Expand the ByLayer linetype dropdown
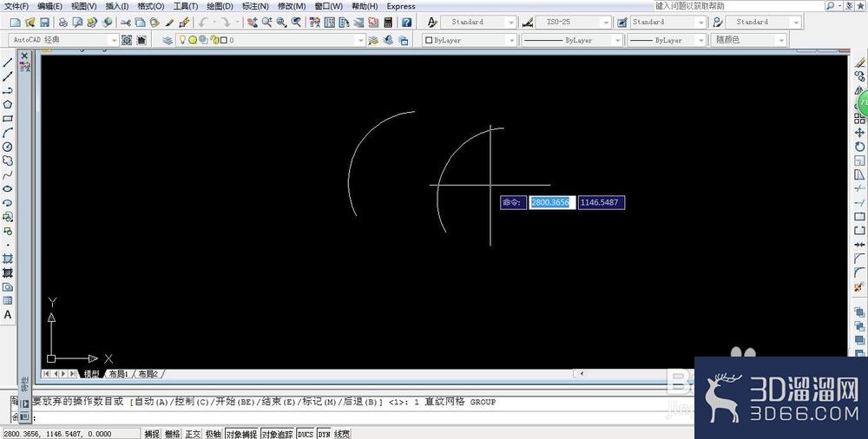Viewport: 868px width, 439px height. click(573, 41)
